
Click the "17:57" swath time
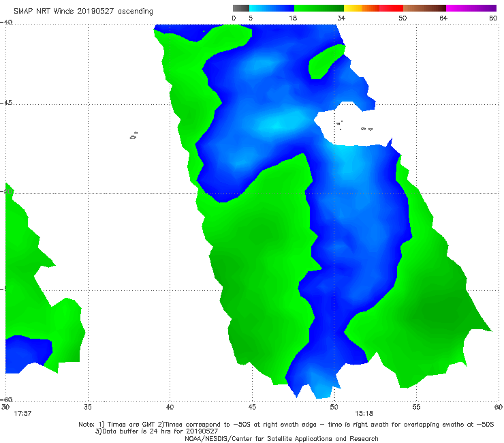click(x=22, y=414)
